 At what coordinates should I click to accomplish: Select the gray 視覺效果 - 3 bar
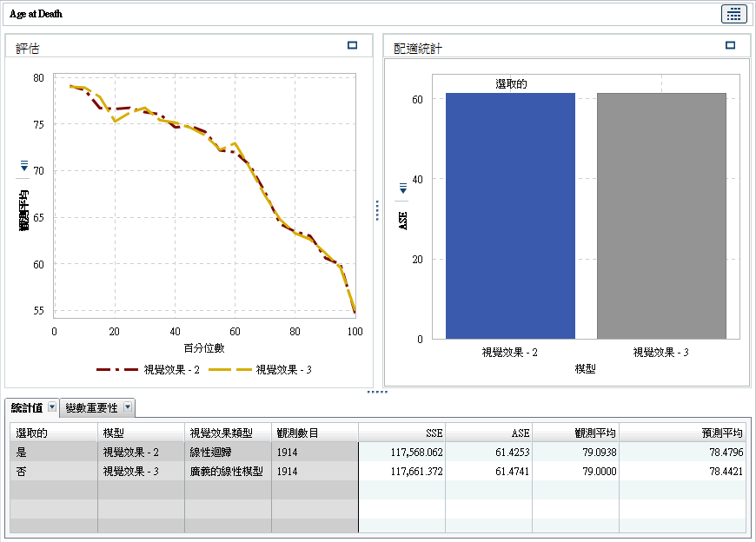660,217
